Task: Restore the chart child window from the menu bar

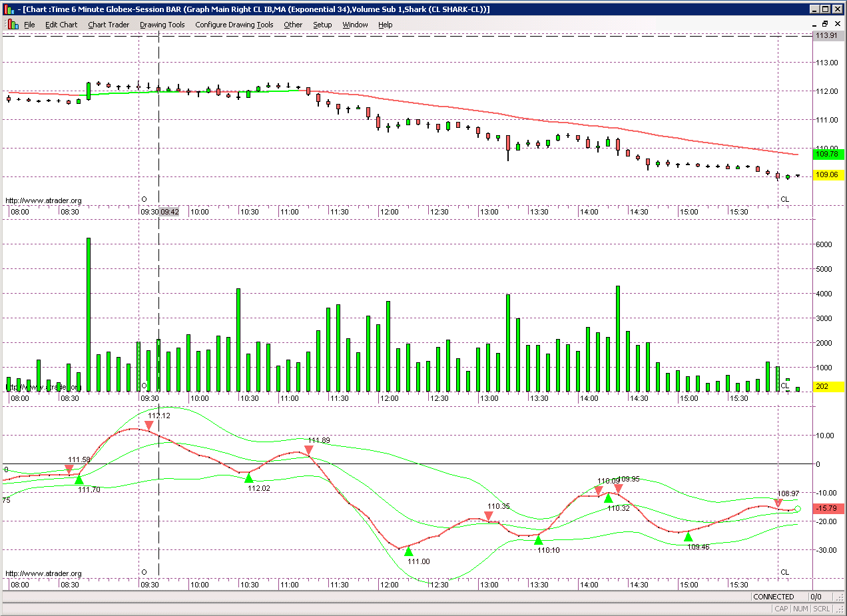Action: (x=825, y=24)
